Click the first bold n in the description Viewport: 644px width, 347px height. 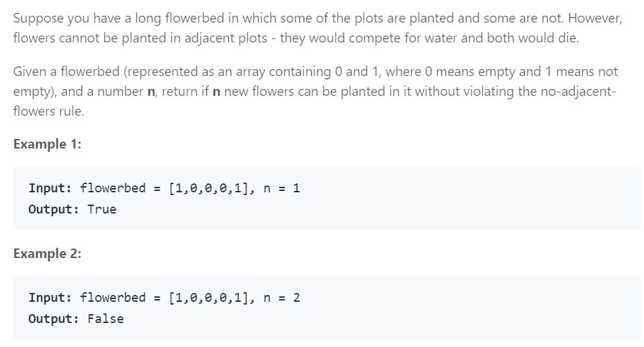(151, 92)
